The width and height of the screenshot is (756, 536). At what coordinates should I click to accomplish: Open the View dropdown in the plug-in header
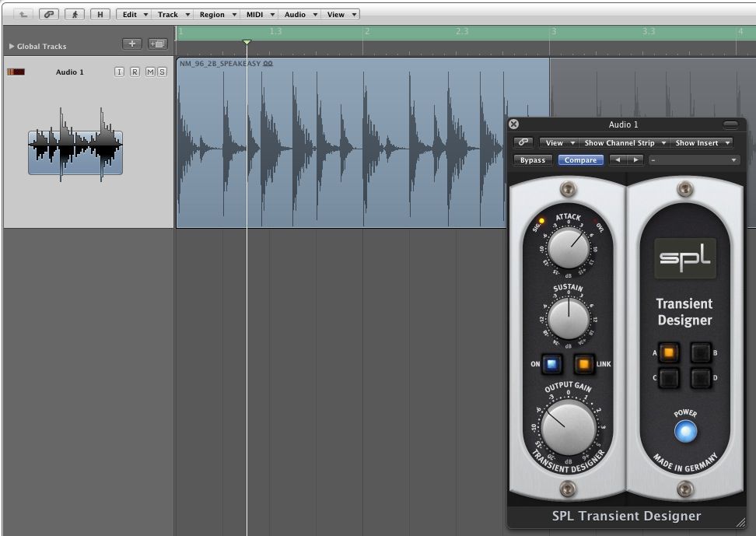[x=558, y=143]
